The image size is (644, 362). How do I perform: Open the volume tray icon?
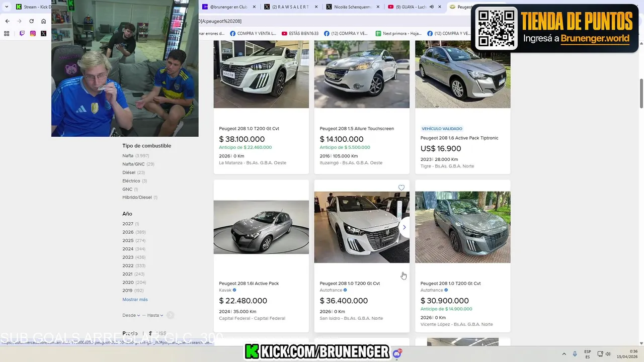pyautogui.click(x=608, y=354)
